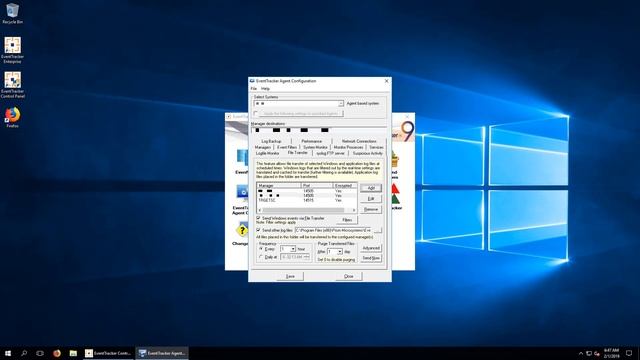Click the manager list scroll left arrow
Image resolution: width=640 pixels, height=360 pixels.
260,210
